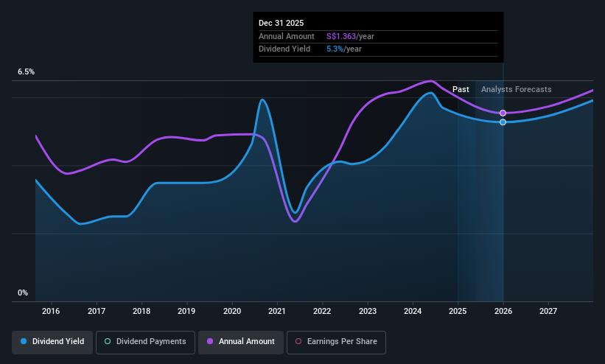Show the Earnings Per Share series

point(336,342)
